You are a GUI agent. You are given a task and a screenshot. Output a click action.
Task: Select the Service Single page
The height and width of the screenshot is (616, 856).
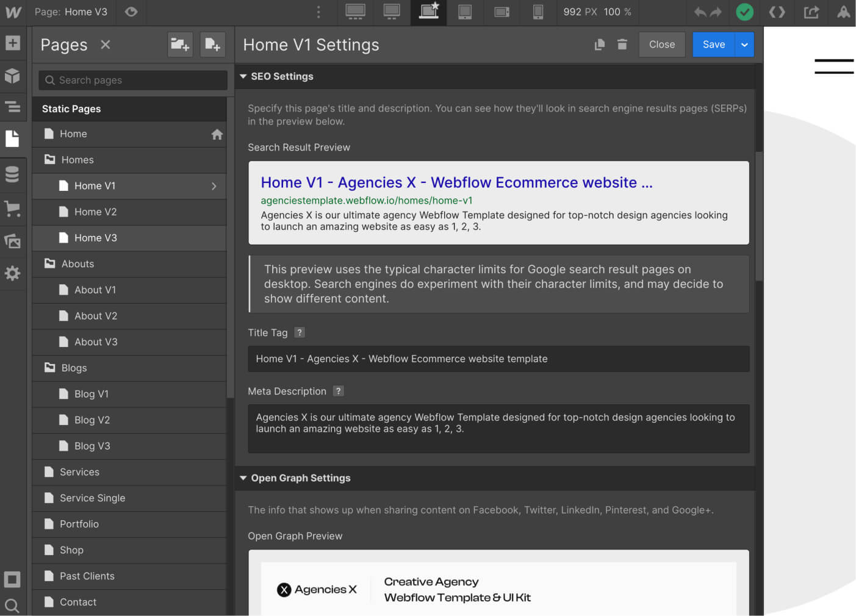[x=129, y=498]
